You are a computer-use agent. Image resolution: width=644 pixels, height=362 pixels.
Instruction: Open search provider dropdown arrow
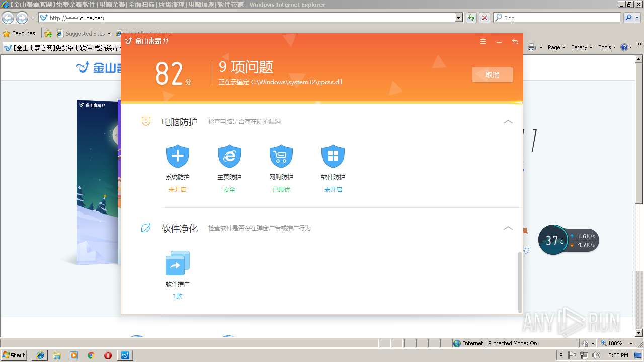638,18
